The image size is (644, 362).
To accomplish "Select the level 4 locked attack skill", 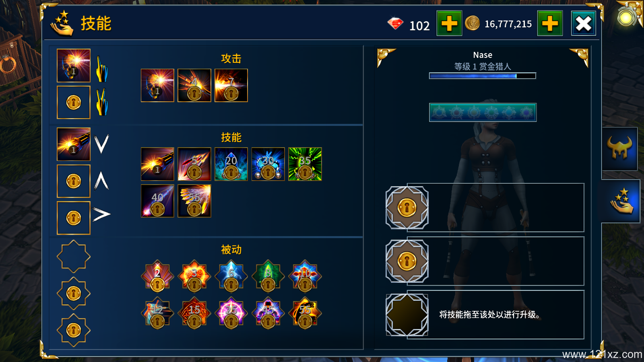I will (194, 85).
